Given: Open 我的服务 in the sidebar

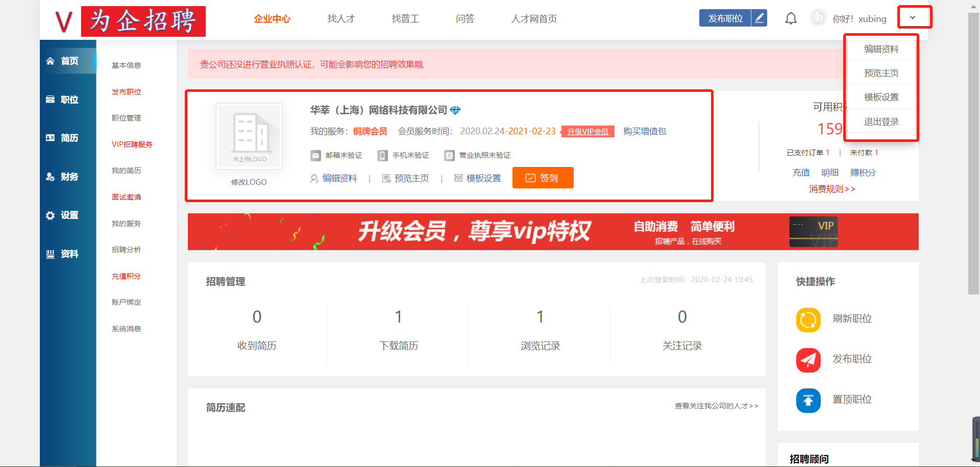Looking at the screenshot, I should pyautogui.click(x=127, y=224).
